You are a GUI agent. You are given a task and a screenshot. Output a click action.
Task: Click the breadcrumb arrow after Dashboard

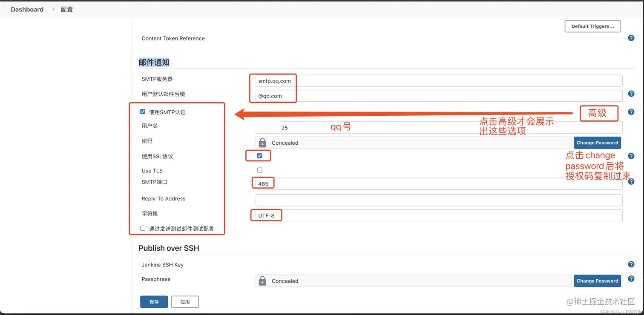[53, 9]
